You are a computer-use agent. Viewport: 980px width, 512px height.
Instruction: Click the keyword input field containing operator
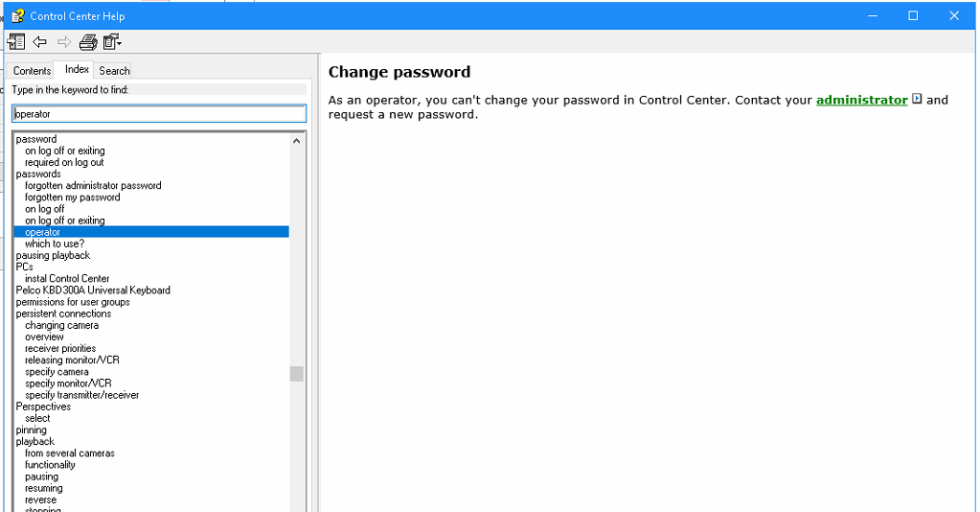pyautogui.click(x=159, y=113)
